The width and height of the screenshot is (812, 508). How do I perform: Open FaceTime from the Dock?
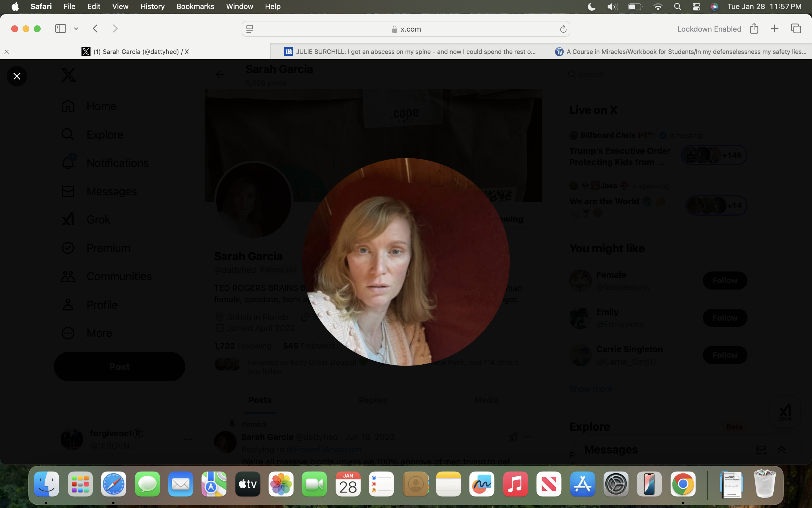(314, 484)
